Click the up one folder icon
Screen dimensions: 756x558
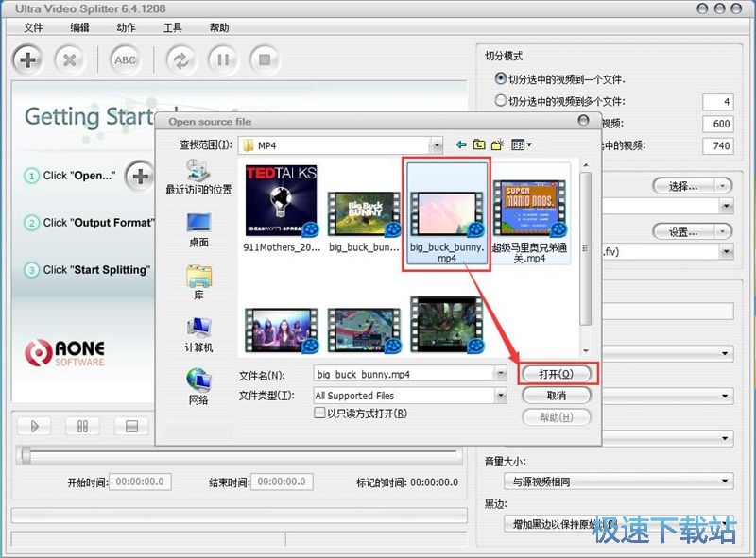coord(479,144)
